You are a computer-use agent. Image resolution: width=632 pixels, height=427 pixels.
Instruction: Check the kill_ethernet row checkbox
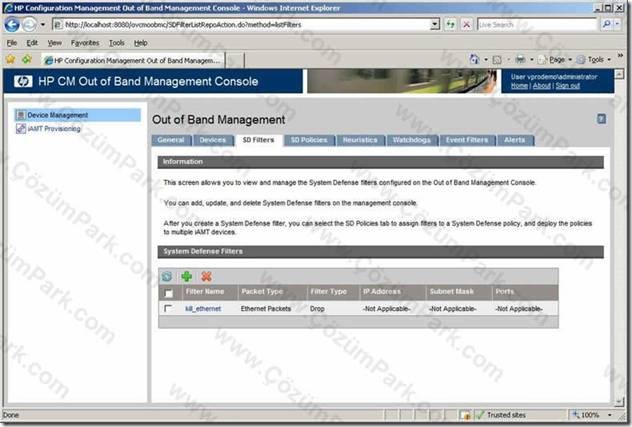pos(168,309)
